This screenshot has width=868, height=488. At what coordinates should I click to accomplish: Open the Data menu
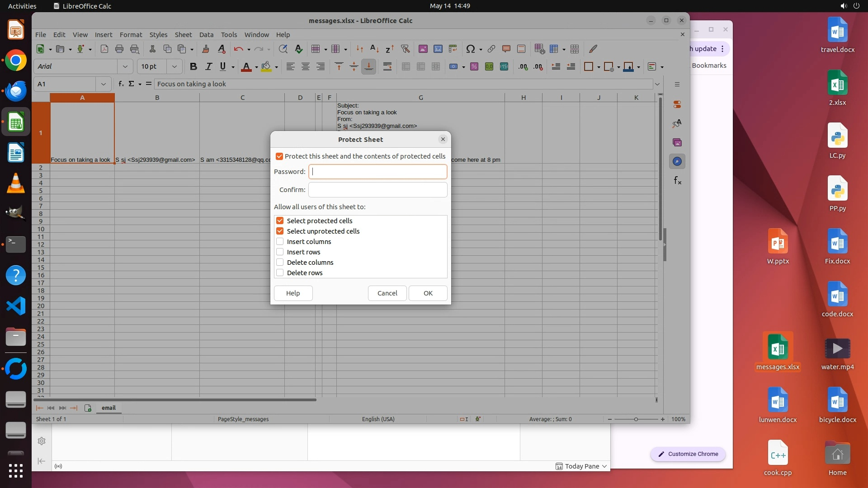coord(206,35)
